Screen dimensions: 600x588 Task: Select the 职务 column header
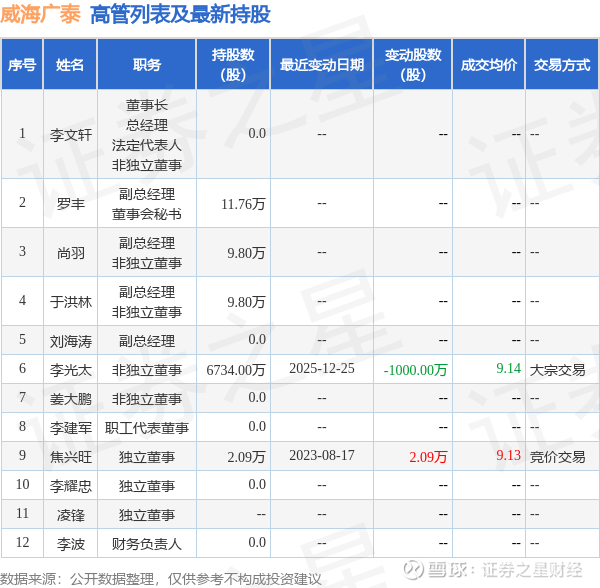pyautogui.click(x=147, y=65)
